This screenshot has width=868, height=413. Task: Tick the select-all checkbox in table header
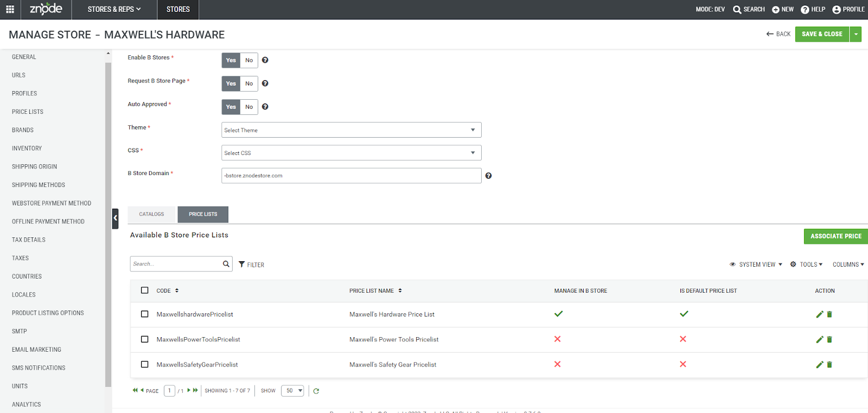(x=144, y=291)
